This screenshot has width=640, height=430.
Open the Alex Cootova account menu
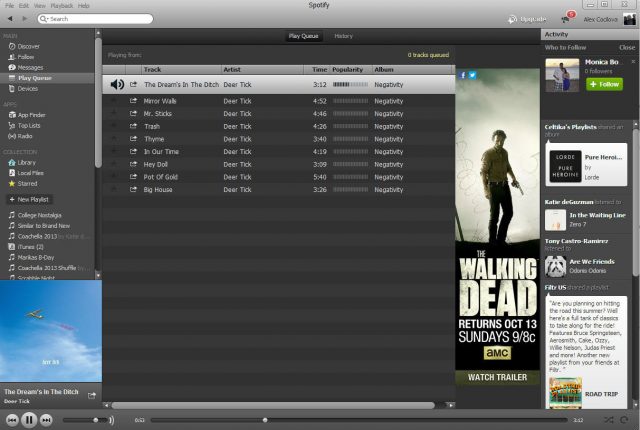coord(600,19)
